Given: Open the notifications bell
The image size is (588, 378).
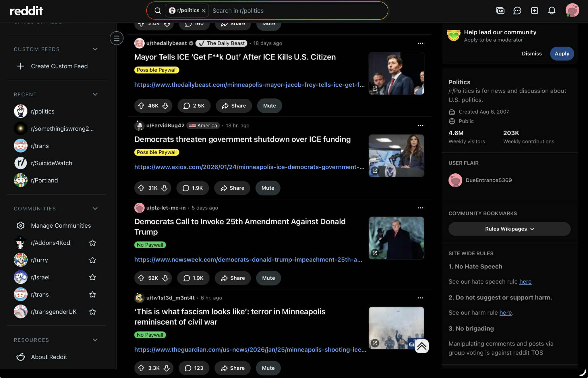Looking at the screenshot, I should pyautogui.click(x=552, y=11).
